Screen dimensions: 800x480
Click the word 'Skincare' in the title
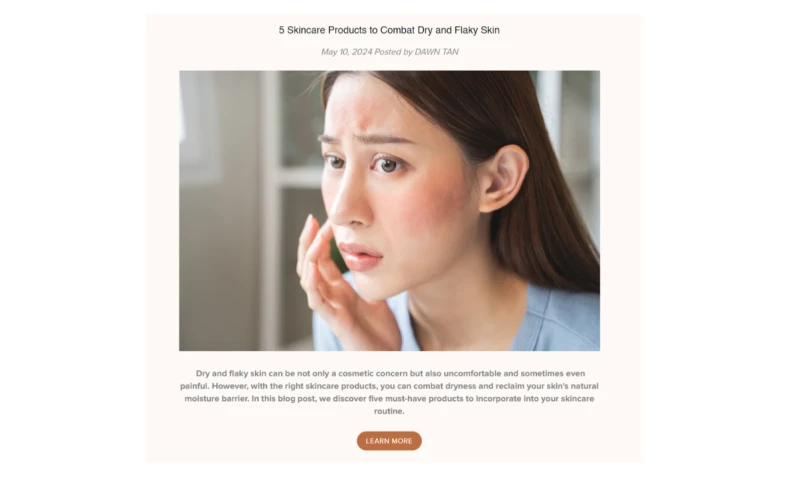point(306,30)
